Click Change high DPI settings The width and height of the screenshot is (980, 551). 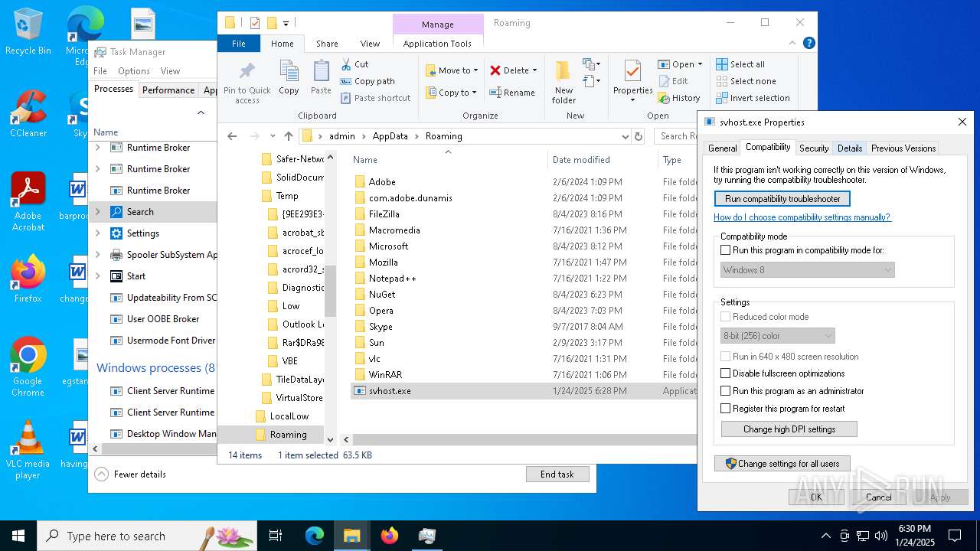[x=789, y=429]
